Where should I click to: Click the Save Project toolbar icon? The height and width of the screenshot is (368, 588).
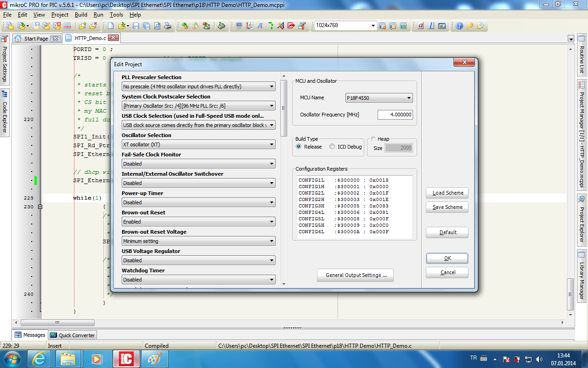(x=36, y=26)
